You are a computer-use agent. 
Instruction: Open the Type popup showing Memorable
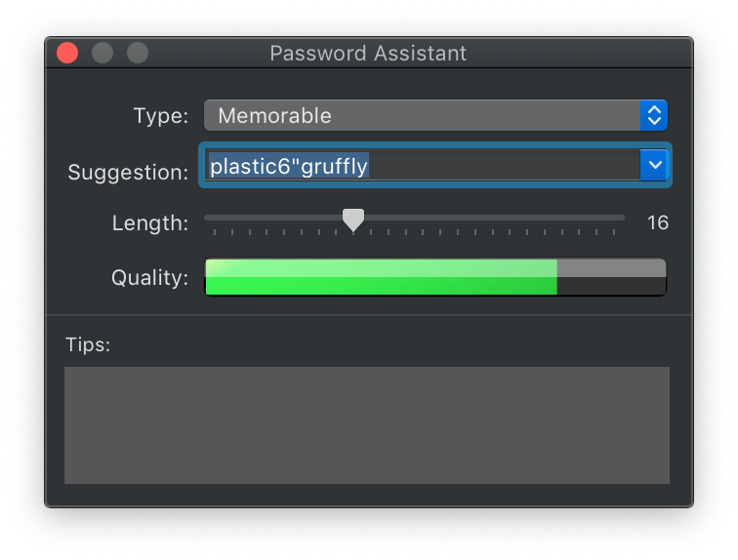point(422,115)
